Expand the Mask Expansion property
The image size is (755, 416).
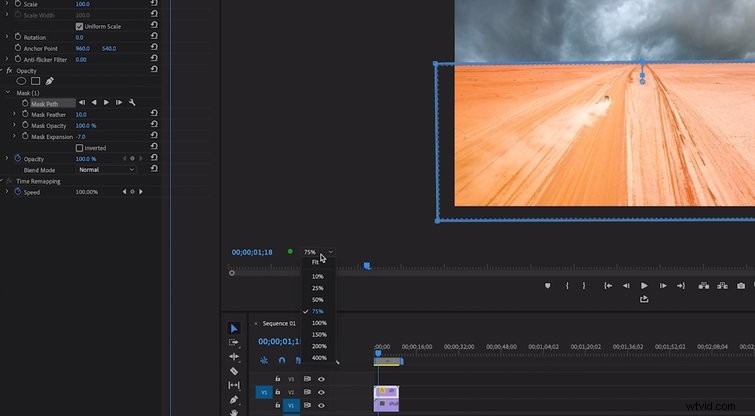[x=14, y=136]
